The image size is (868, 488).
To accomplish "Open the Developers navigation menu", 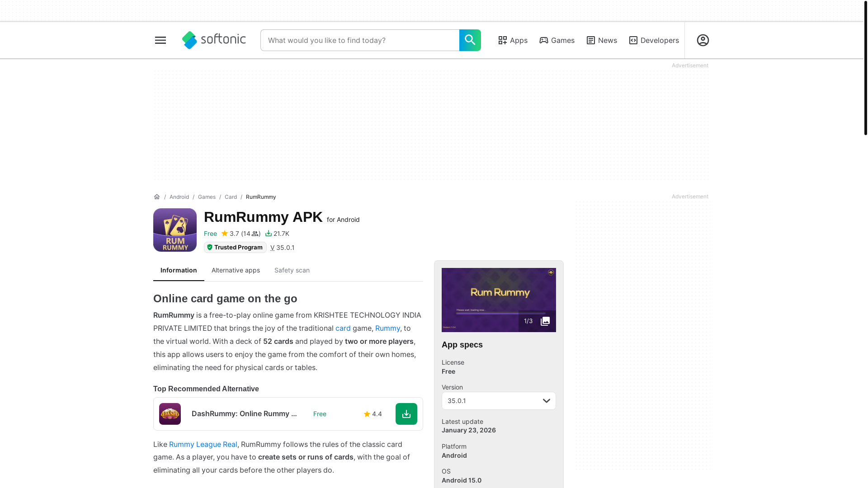I will click(654, 40).
